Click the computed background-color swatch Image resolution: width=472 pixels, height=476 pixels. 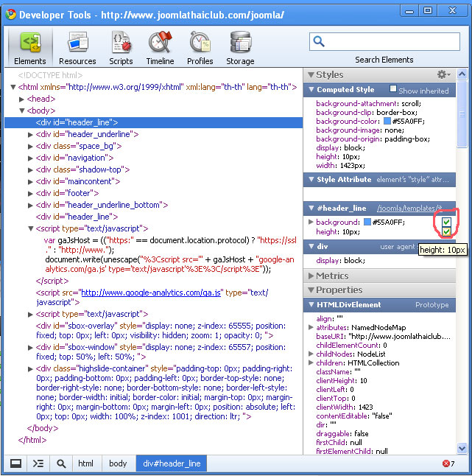[x=387, y=121]
